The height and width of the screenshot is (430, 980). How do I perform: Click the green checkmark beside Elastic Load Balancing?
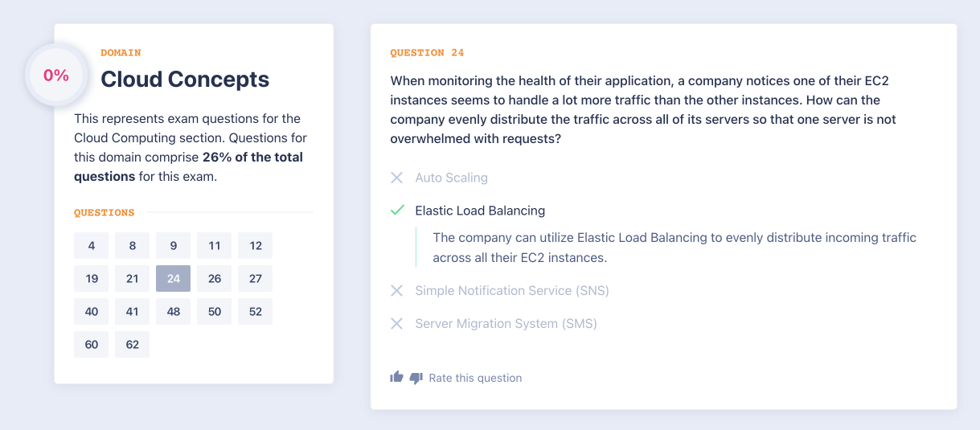tap(397, 211)
